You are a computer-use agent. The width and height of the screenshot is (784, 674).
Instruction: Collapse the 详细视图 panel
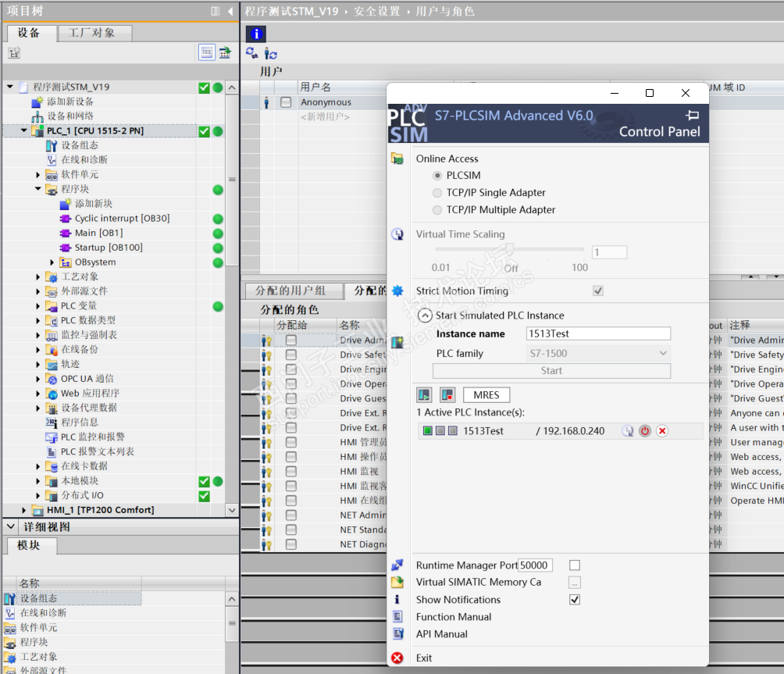click(x=10, y=526)
